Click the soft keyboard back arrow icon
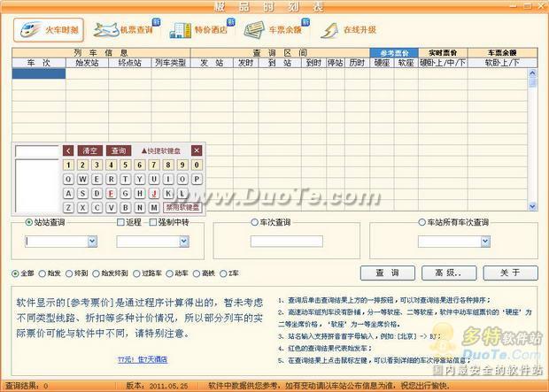The height and width of the screenshot is (392, 549). click(x=68, y=150)
